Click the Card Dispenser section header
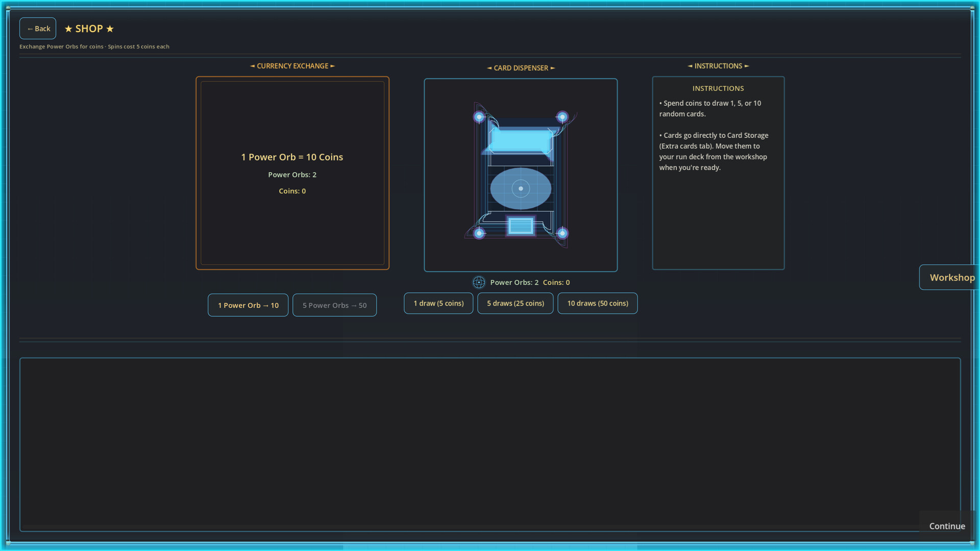This screenshot has height=551, width=980. coord(520,68)
